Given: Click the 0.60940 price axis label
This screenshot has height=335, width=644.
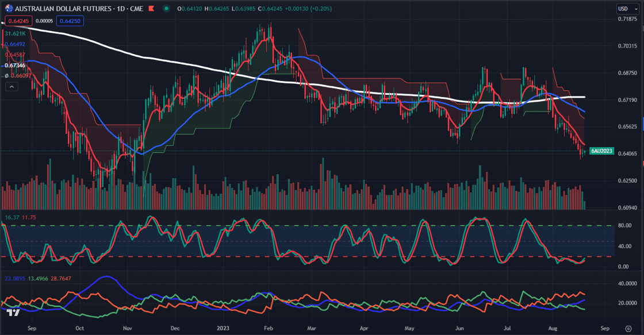Looking at the screenshot, I should [627, 208].
